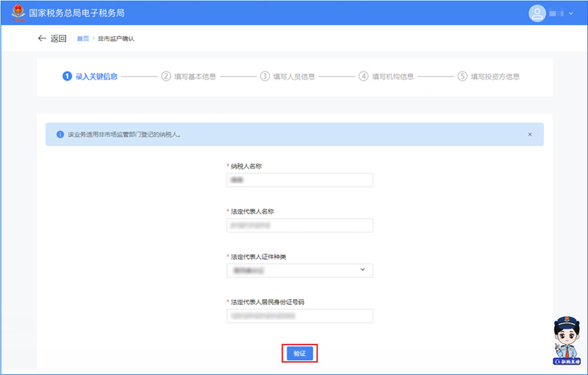Click the 返回 text link
588x375 pixels.
pos(58,39)
